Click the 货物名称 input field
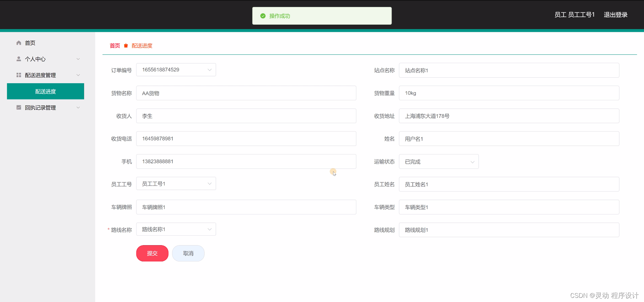Image resolution: width=644 pixels, height=302 pixels. click(x=246, y=93)
